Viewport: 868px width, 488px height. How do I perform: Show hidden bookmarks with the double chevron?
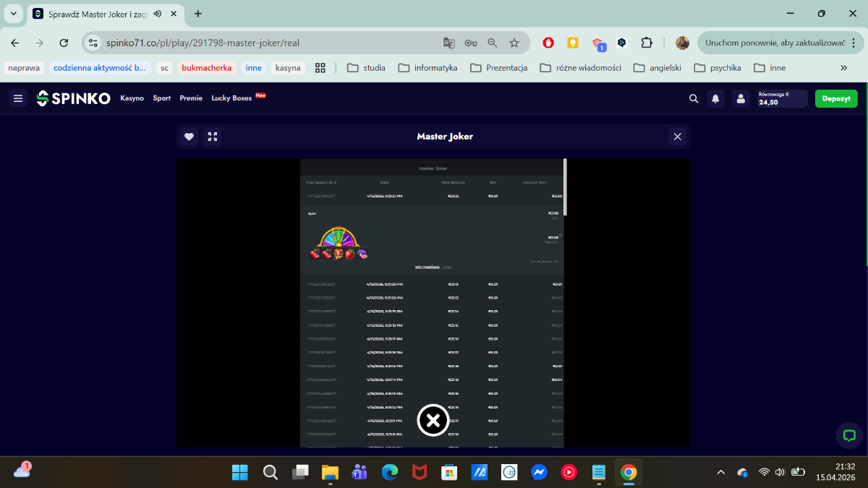843,68
